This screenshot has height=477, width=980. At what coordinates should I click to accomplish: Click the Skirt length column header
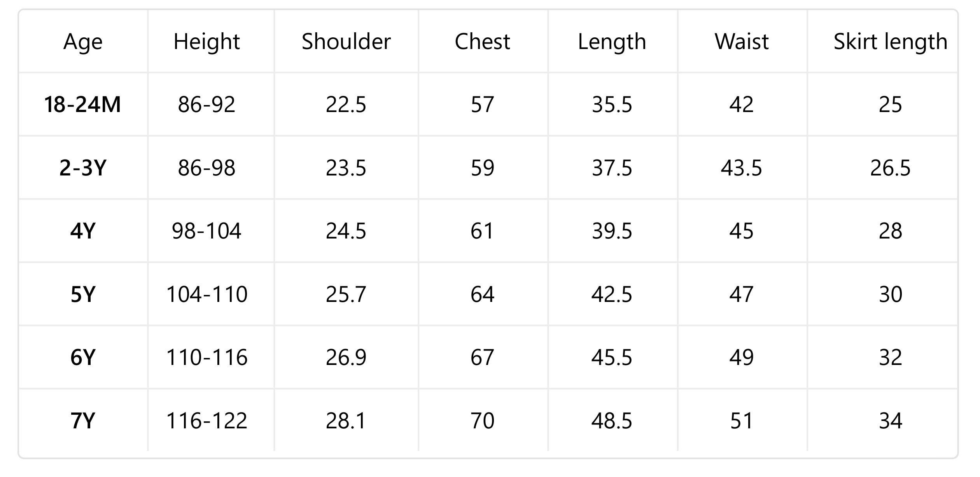tap(890, 42)
